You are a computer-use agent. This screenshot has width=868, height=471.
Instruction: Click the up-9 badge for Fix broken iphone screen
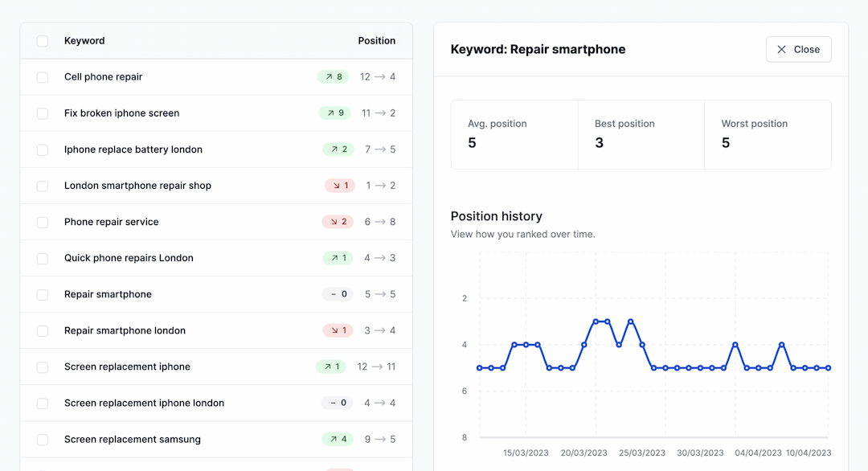pyautogui.click(x=335, y=113)
